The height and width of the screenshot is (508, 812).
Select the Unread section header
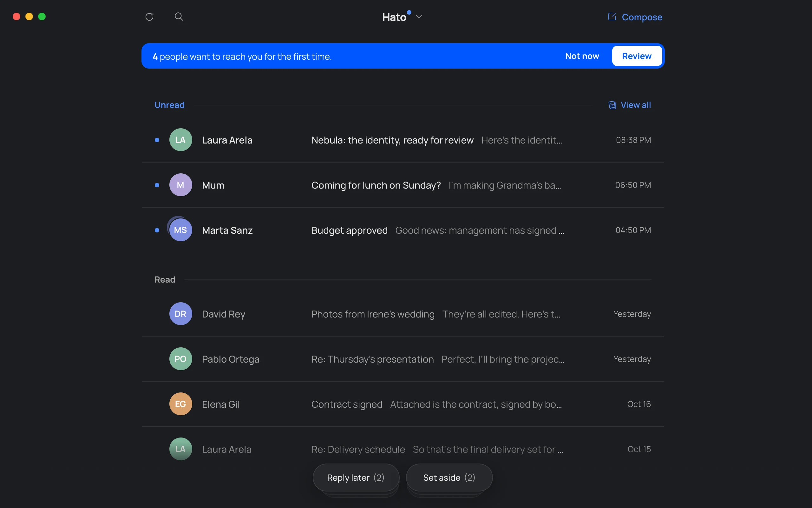169,105
